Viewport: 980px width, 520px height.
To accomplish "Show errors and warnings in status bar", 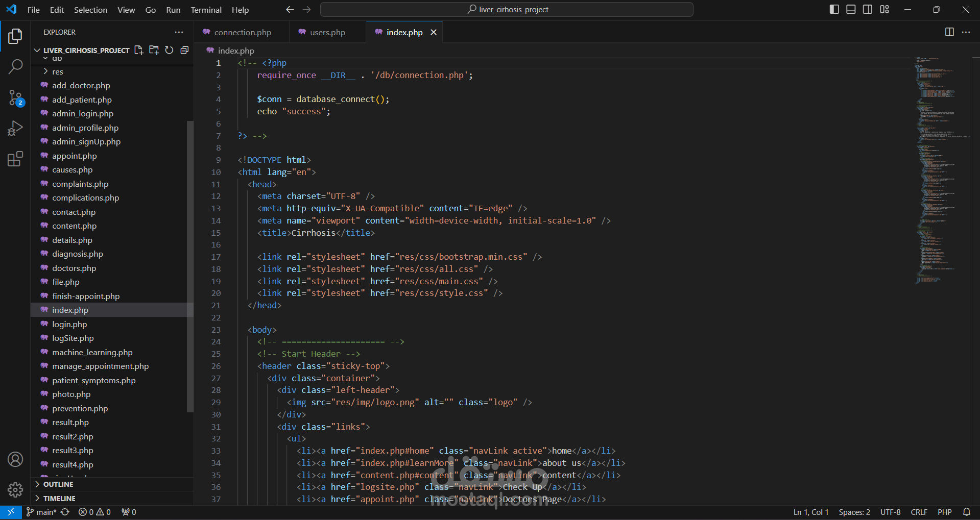I will pyautogui.click(x=94, y=512).
